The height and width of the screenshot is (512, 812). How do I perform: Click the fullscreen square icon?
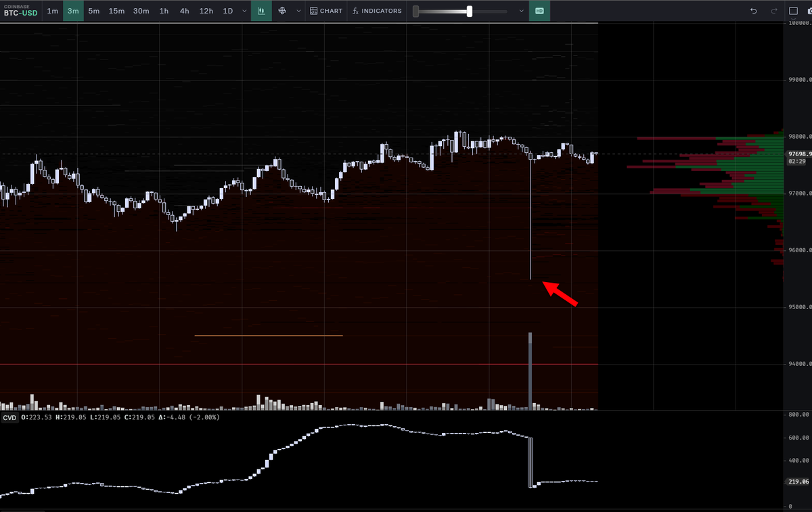[x=794, y=11]
